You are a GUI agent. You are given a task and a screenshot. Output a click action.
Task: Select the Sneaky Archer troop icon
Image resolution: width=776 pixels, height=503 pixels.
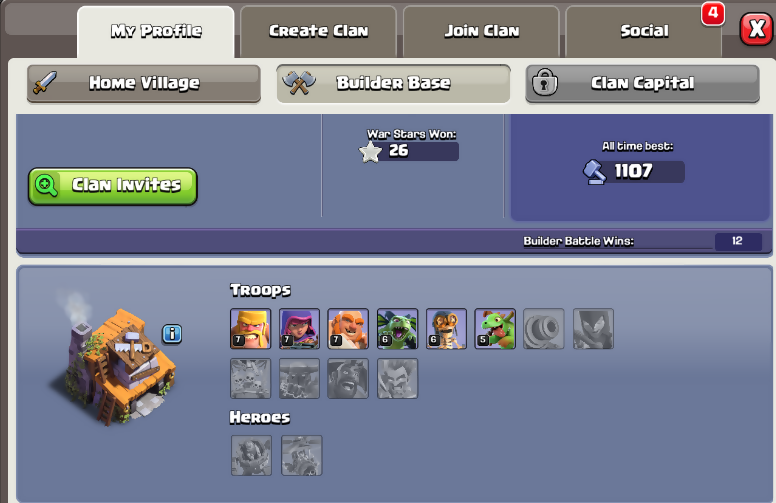(x=299, y=329)
